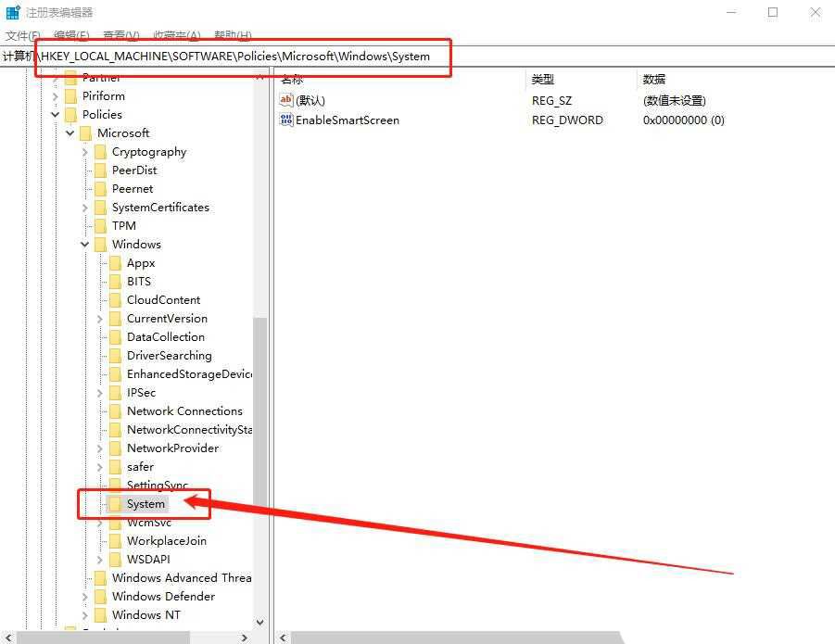
Task: Click the NetworkProvider key folder icon
Action: (115, 448)
